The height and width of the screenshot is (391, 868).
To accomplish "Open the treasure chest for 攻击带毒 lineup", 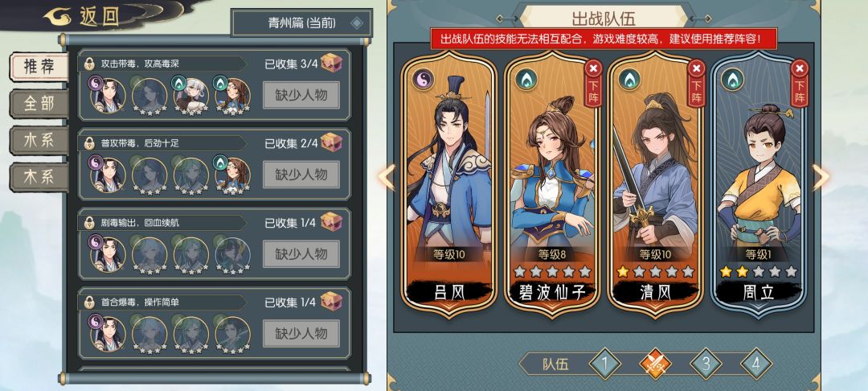I will pos(332,63).
